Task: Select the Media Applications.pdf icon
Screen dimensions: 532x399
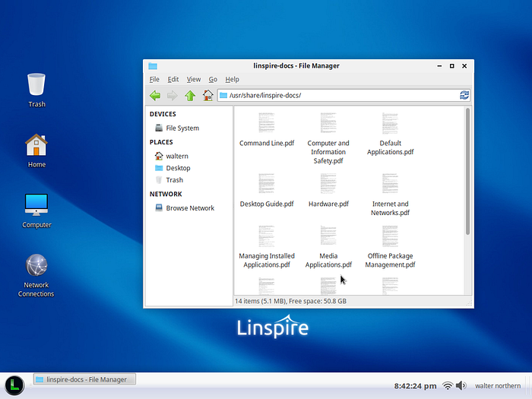Action: pos(328,236)
